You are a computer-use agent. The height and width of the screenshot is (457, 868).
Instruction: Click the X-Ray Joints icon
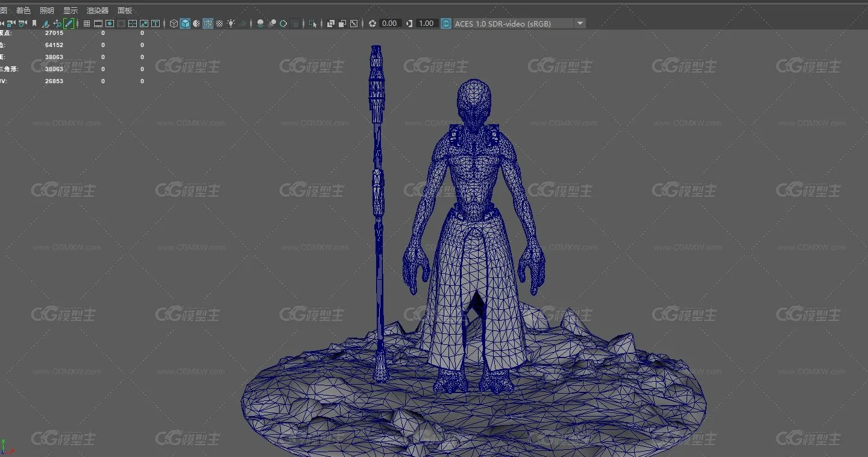354,24
